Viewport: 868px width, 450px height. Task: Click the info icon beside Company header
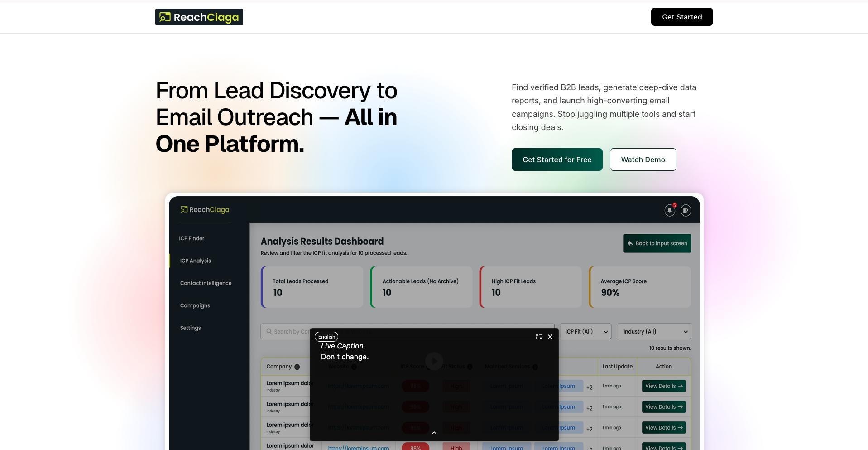297,367
